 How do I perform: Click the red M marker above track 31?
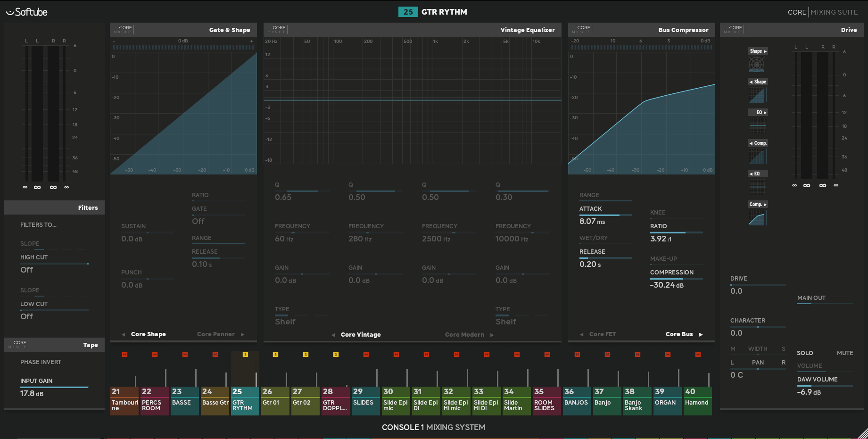426,354
